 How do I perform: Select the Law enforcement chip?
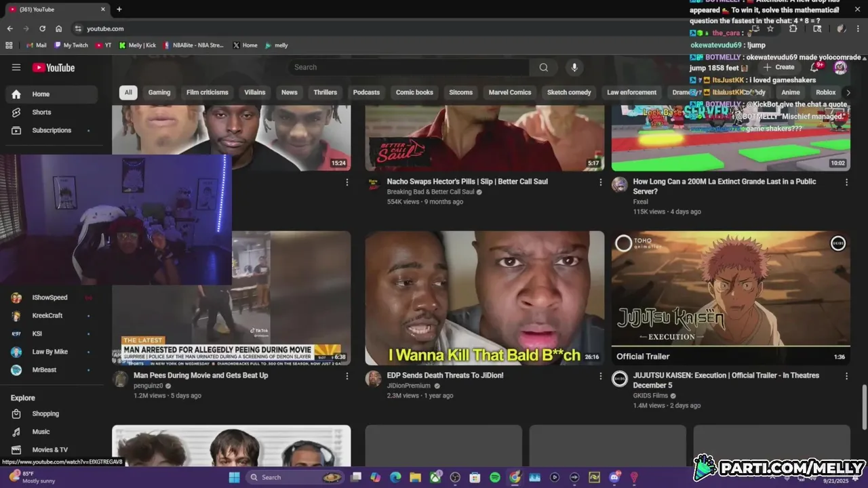coord(631,92)
